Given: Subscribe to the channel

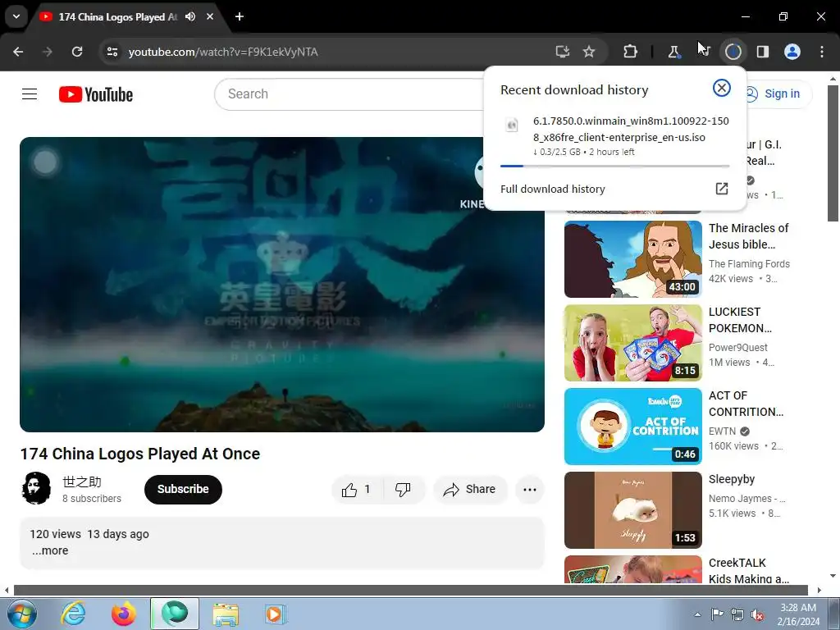Looking at the screenshot, I should point(183,489).
